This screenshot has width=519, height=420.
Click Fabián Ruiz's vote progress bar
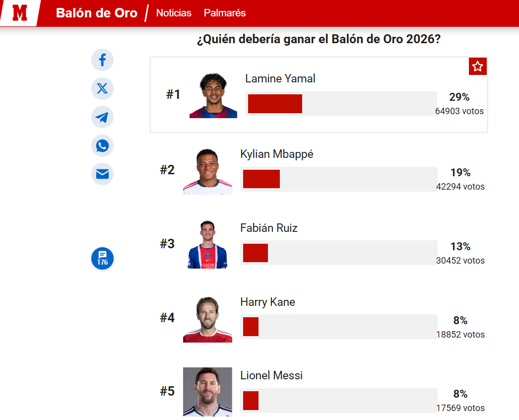tap(338, 253)
